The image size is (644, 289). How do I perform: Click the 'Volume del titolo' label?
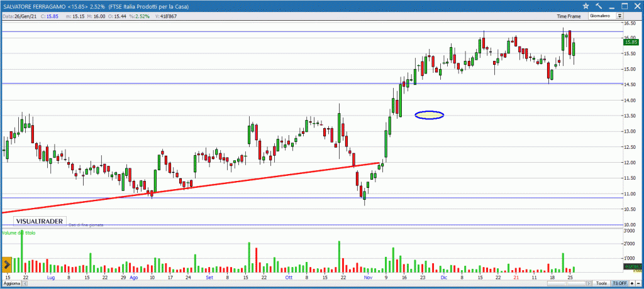point(19,232)
